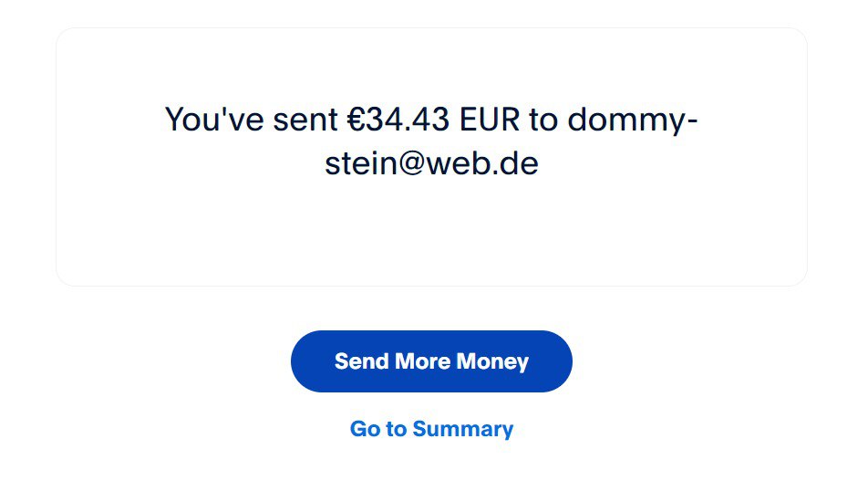This screenshot has width=868, height=491.
Task: Click "stein@web.de" on the second message line
Action: click(431, 164)
